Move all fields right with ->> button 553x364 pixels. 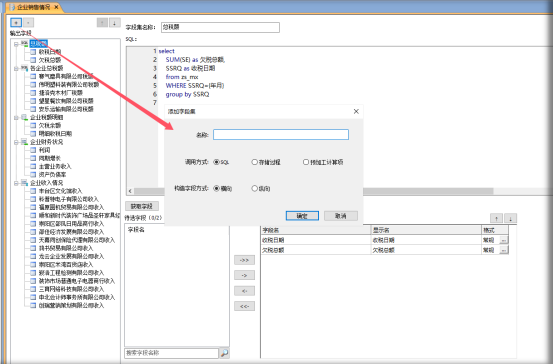[244, 260]
